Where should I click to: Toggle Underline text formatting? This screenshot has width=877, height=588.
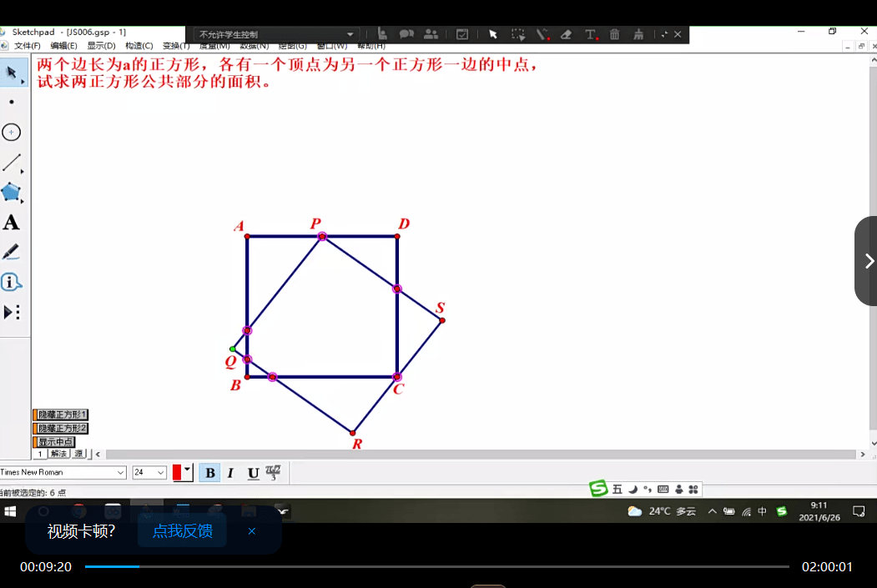[253, 473]
